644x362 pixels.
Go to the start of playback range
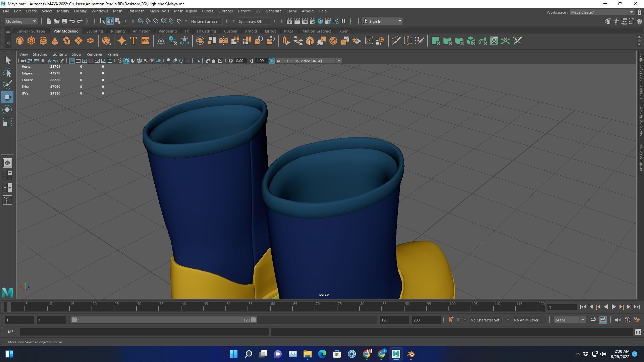point(583,307)
